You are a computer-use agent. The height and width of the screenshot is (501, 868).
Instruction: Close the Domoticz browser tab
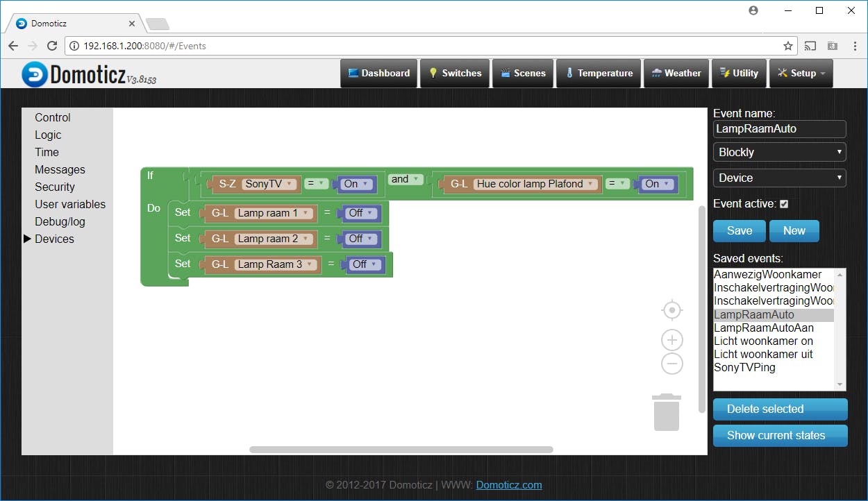point(132,24)
